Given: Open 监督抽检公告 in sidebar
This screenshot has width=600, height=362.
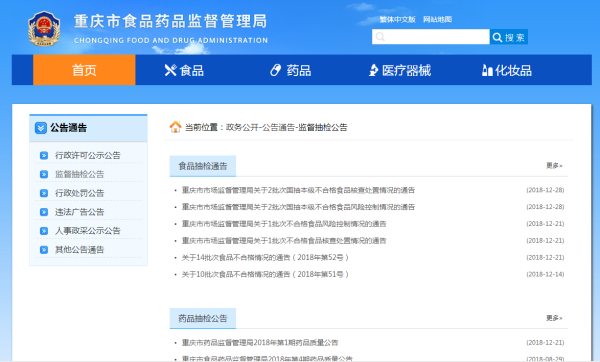Looking at the screenshot, I should (80, 174).
